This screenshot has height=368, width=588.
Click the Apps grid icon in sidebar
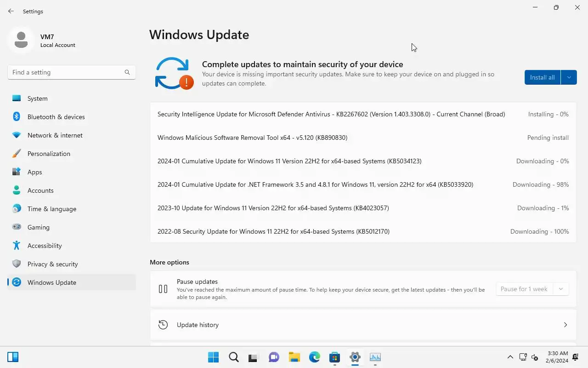coord(17,172)
